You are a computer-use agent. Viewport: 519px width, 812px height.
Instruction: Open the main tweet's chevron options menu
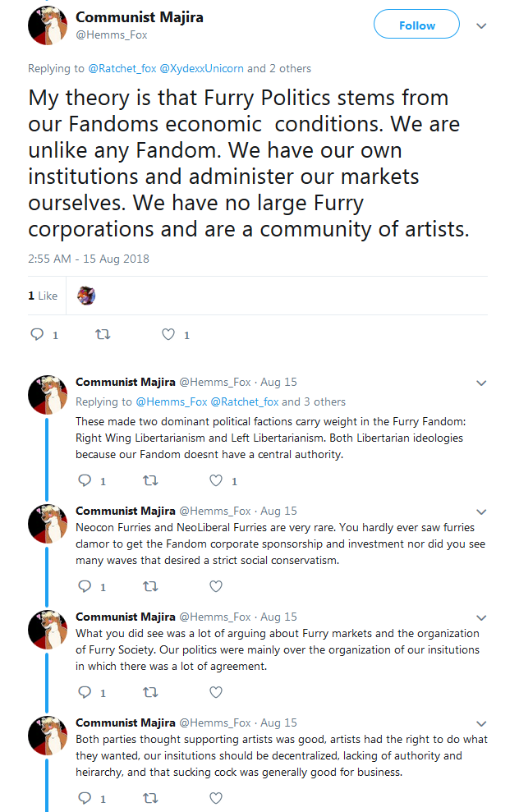(x=481, y=26)
